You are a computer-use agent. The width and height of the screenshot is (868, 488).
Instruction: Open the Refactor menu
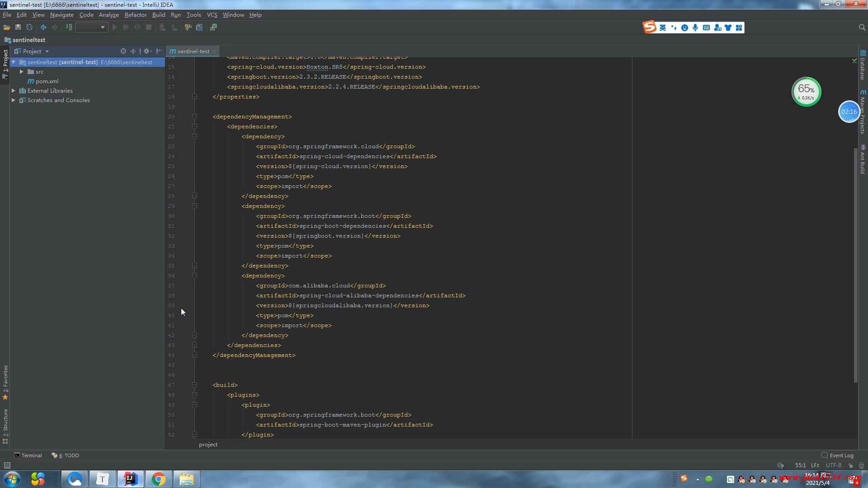coord(135,15)
